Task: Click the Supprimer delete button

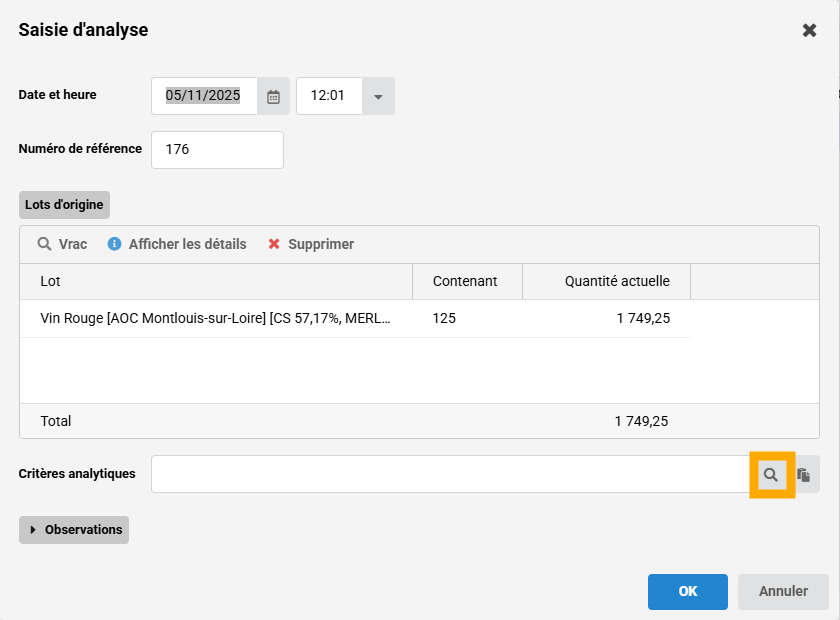Action: click(311, 244)
